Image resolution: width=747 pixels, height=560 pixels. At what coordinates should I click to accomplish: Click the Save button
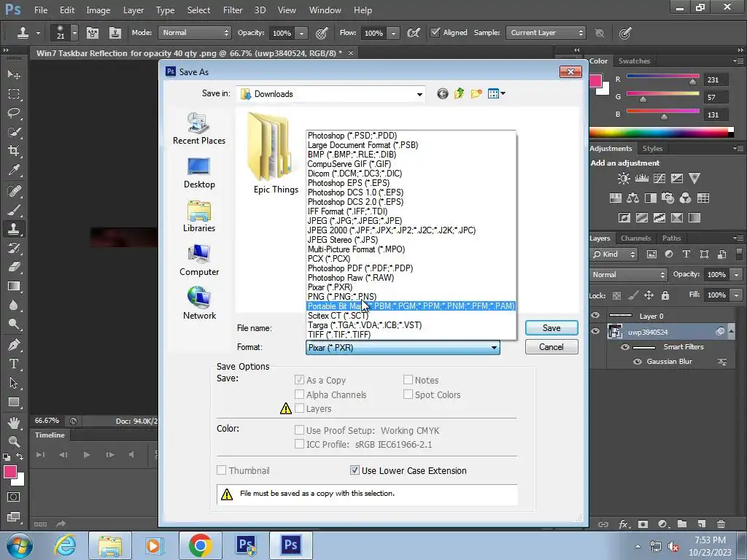(551, 328)
